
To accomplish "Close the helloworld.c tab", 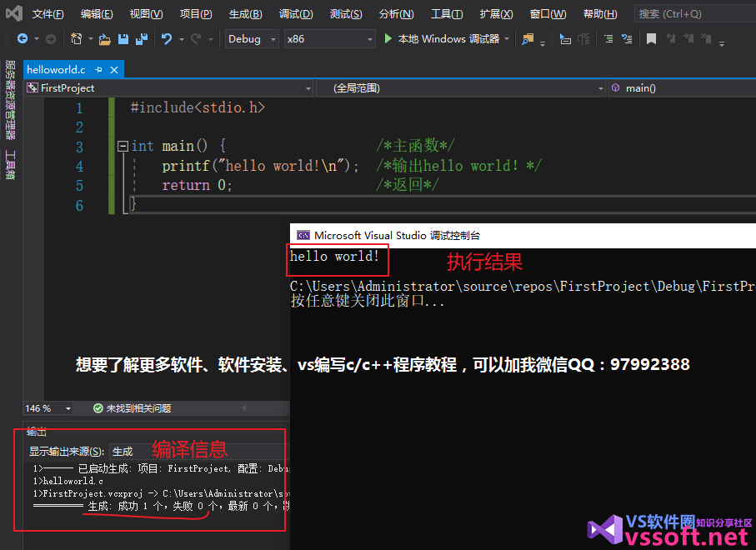I will pyautogui.click(x=114, y=70).
